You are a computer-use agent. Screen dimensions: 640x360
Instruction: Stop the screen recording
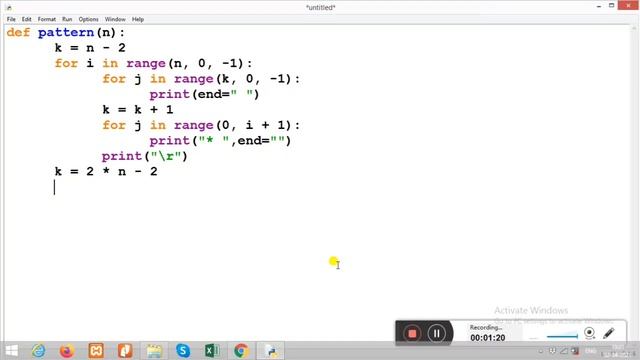pos(412,333)
